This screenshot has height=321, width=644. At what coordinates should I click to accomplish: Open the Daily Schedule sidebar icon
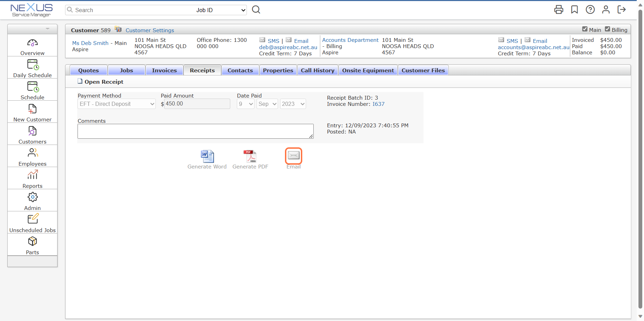point(32,65)
